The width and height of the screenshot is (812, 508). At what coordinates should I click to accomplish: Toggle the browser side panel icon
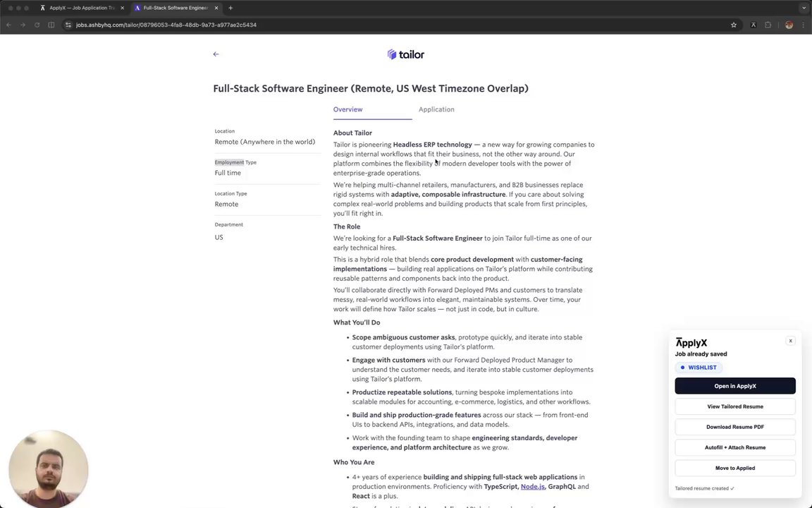tap(51, 25)
